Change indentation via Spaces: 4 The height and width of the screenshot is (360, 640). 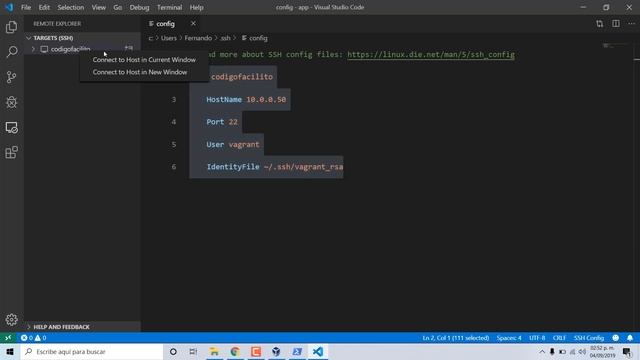click(509, 338)
